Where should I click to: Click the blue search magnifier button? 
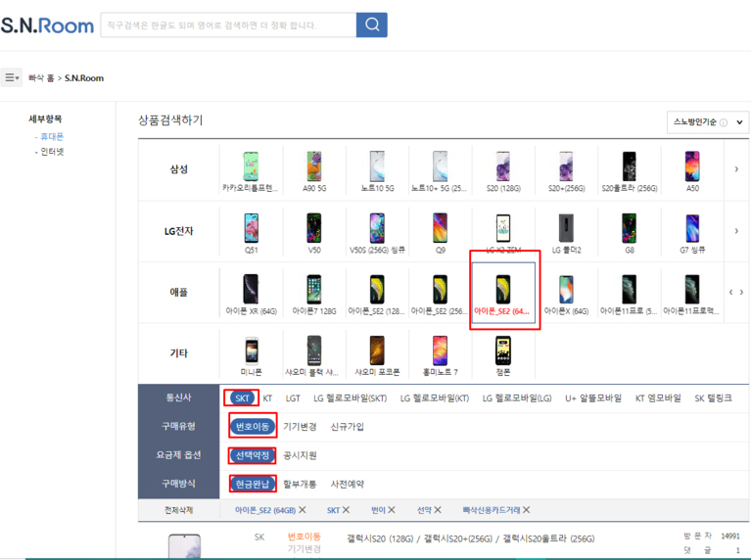[x=372, y=24]
